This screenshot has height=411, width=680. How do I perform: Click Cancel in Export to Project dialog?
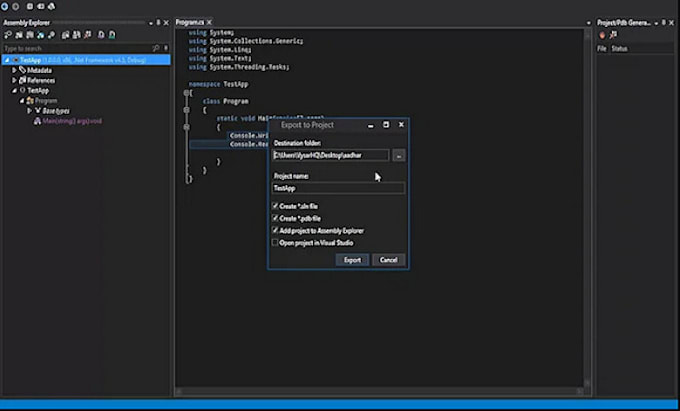[388, 260]
